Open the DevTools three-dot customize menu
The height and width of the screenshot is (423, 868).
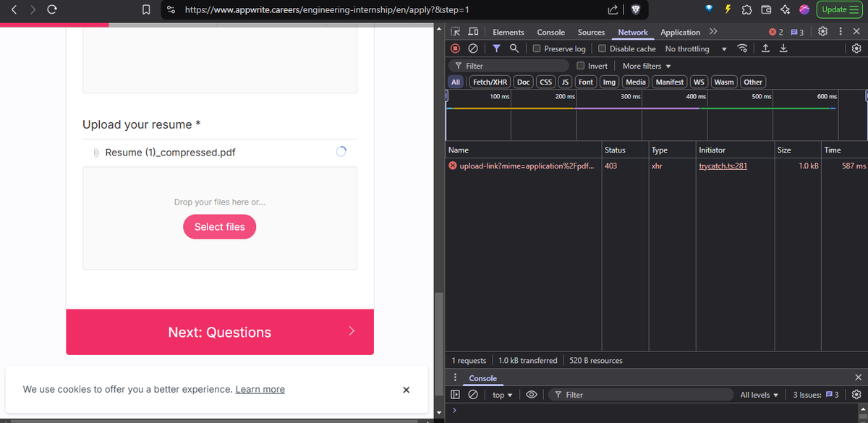pyautogui.click(x=840, y=32)
